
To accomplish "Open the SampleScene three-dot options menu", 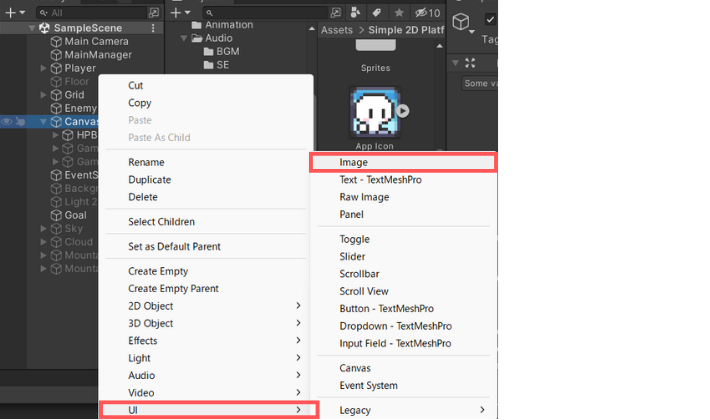I will click(153, 28).
